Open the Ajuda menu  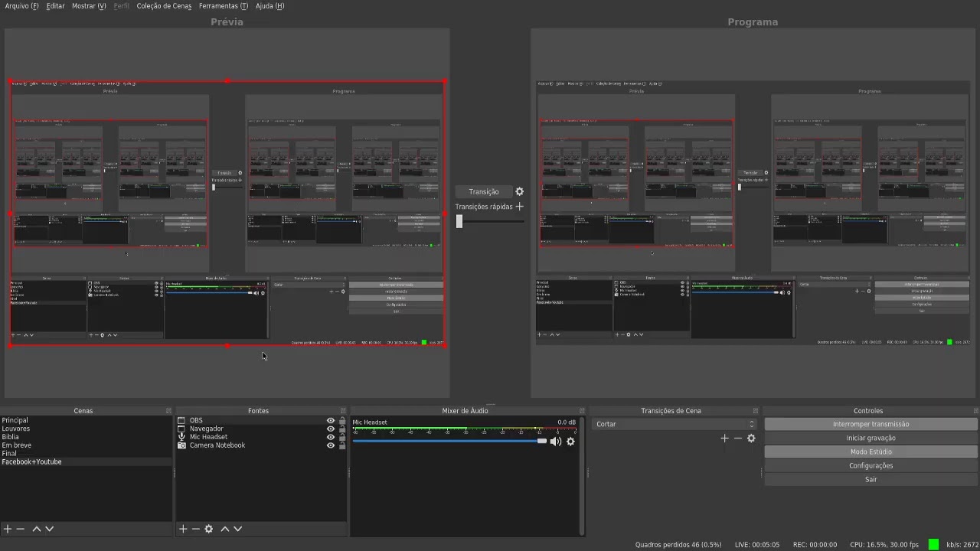269,6
